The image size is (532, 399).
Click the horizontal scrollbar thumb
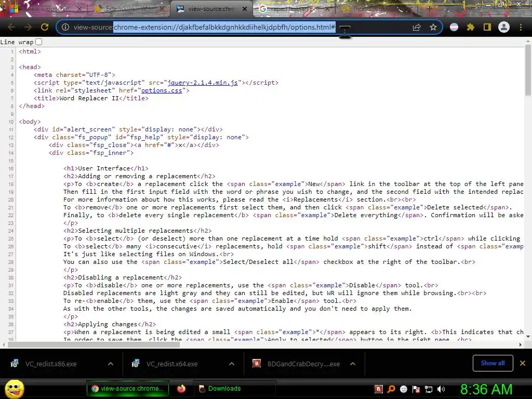(x=94, y=345)
